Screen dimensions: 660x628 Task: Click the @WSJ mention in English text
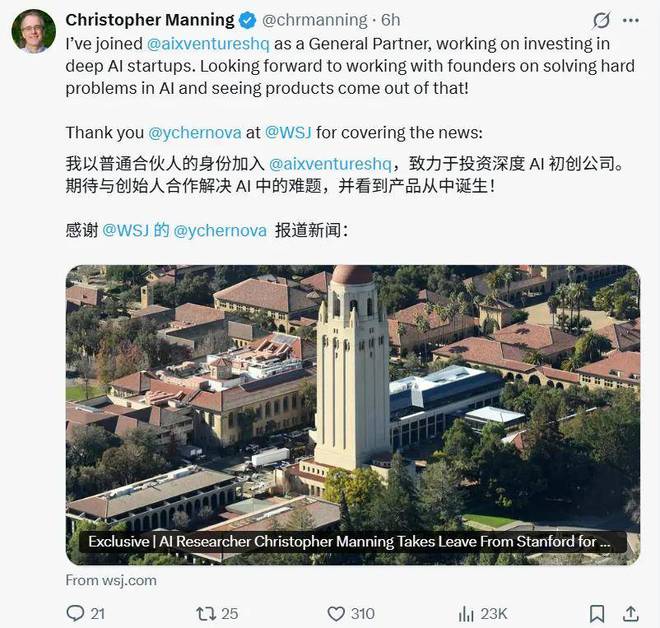(x=288, y=132)
